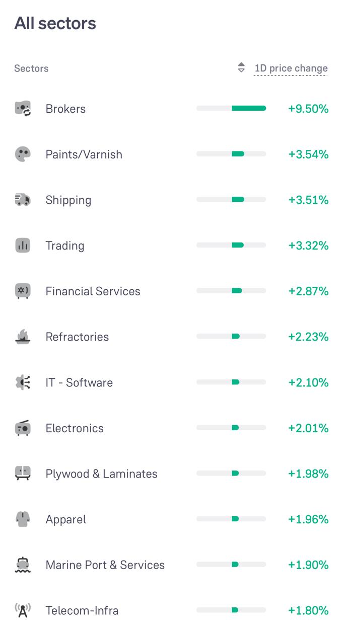Click the Shipping truck icon

tap(23, 200)
